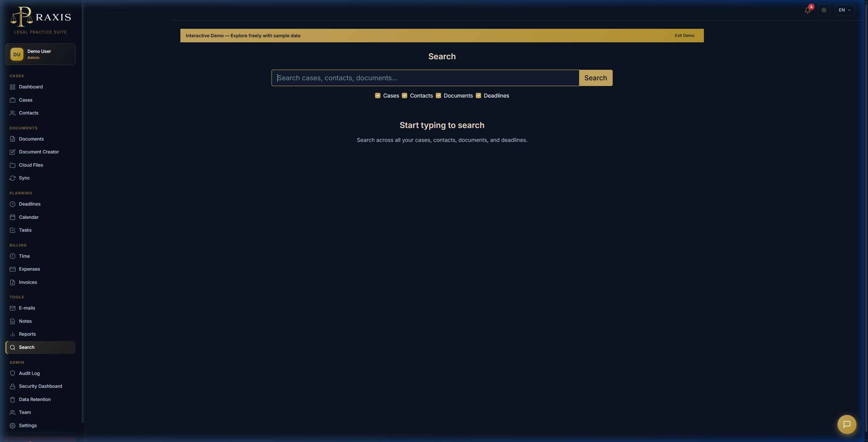
Task: Click the Documents file icon
Action: coord(13,139)
